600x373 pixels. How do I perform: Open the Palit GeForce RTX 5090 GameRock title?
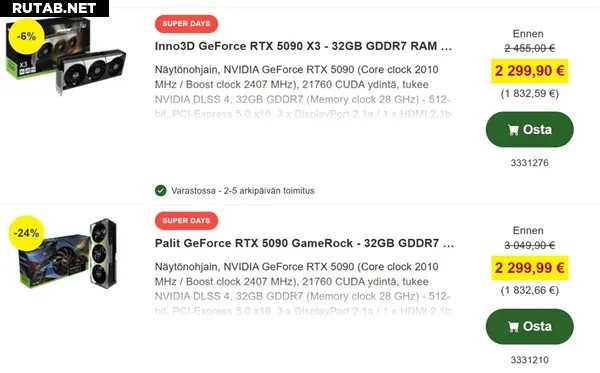click(x=304, y=243)
